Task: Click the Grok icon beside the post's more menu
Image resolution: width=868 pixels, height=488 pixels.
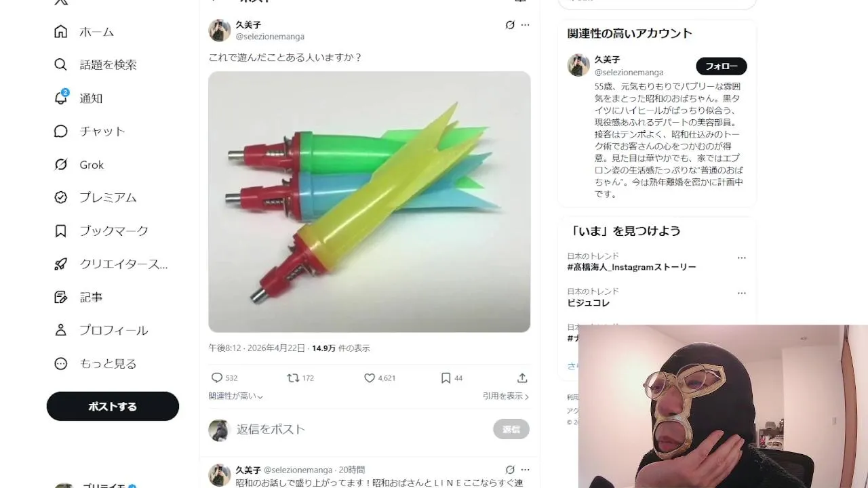Action: click(510, 25)
